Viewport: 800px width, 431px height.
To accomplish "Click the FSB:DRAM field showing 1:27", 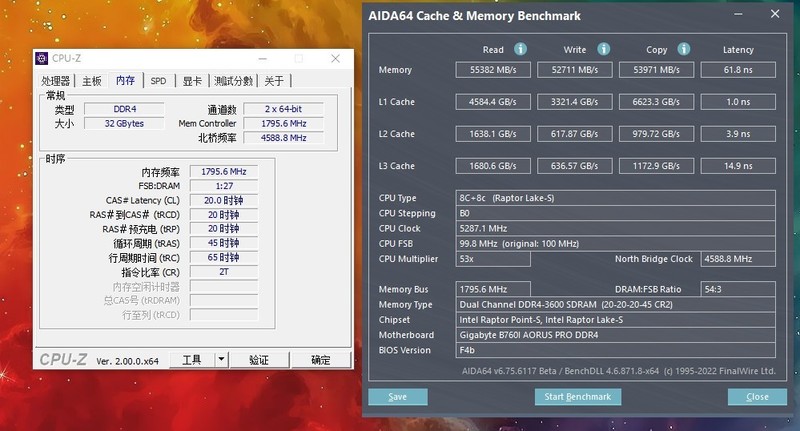I will pos(224,186).
